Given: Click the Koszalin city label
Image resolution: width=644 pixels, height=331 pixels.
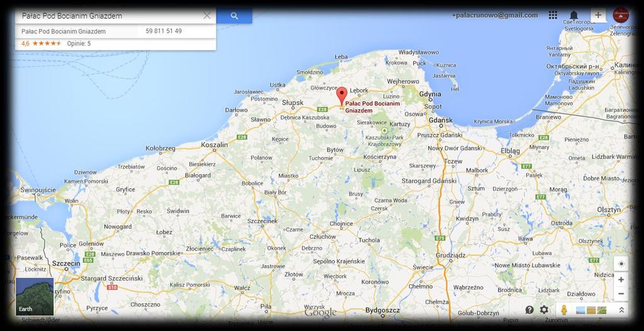Looking at the screenshot, I should tap(214, 145).
